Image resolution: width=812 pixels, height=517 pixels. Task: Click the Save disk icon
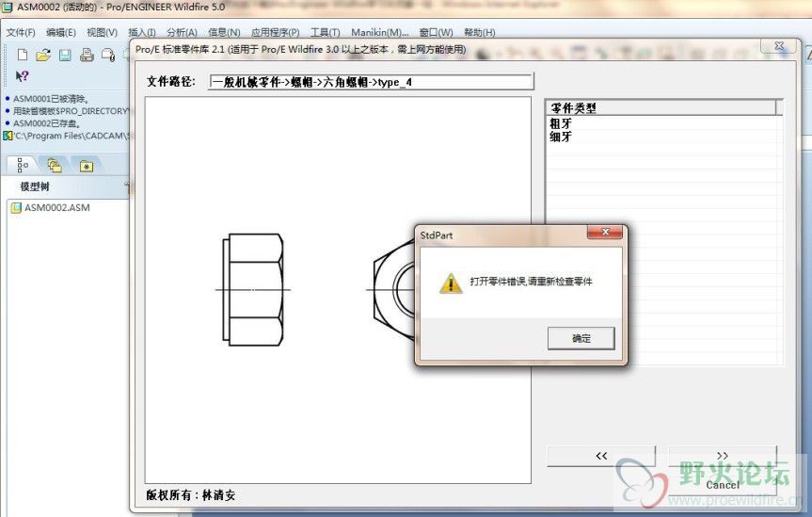[65, 55]
